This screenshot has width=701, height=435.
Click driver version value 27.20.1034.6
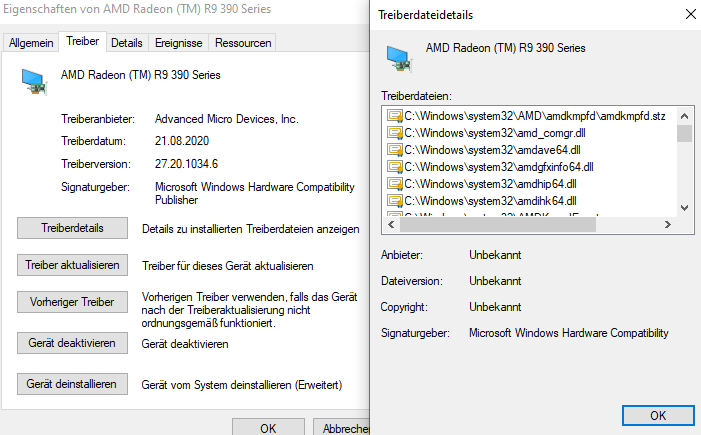[186, 164]
